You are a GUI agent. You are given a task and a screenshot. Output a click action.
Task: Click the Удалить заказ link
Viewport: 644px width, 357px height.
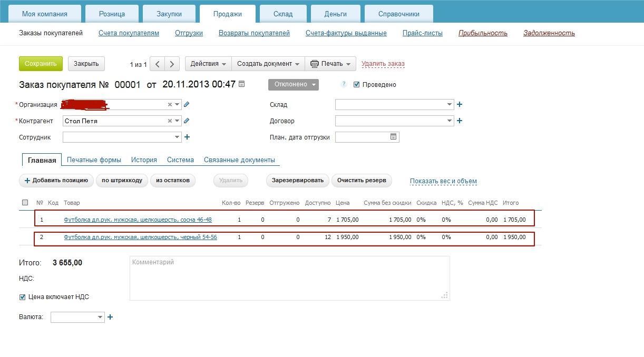point(383,64)
